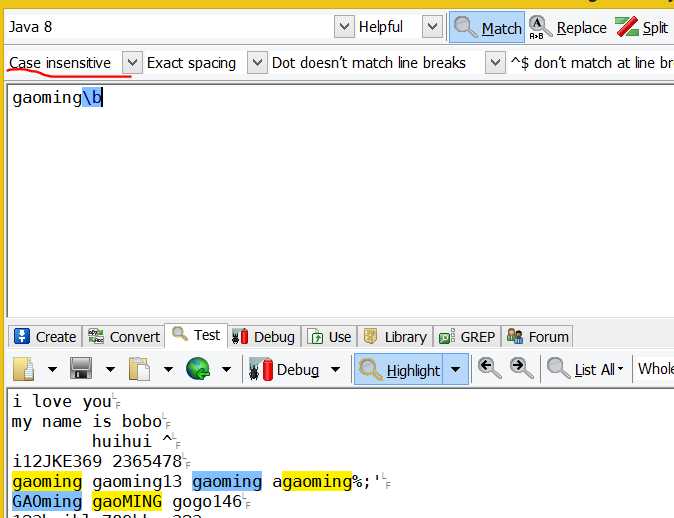The height and width of the screenshot is (518, 674).
Task: Open the Exact spacing dropdown arrow
Action: (x=257, y=63)
